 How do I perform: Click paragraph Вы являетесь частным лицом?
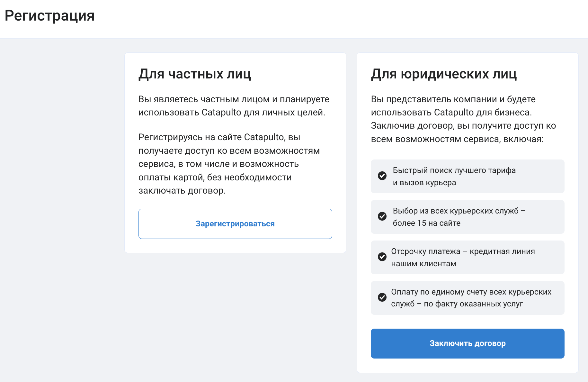click(x=234, y=106)
